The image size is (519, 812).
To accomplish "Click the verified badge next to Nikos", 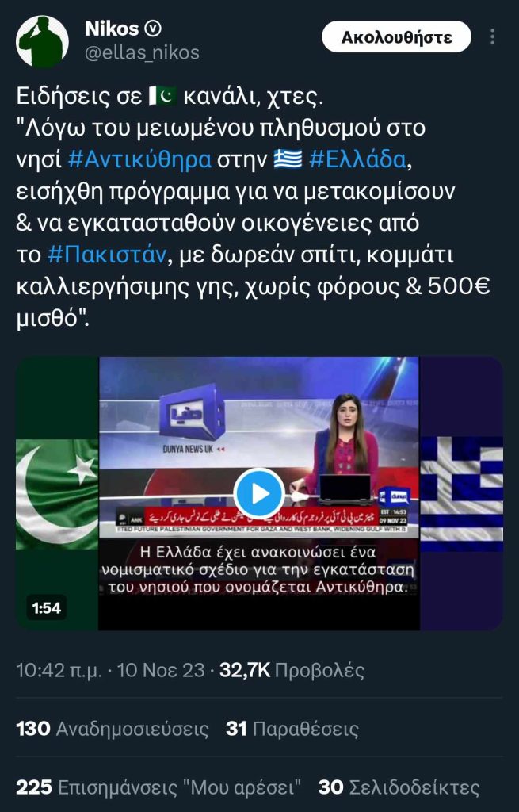I will (153, 29).
